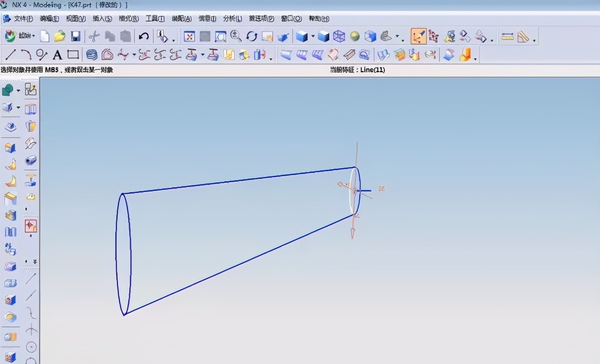The height and width of the screenshot is (364, 600).
Task: Click the Fit view icon
Action: (189, 36)
